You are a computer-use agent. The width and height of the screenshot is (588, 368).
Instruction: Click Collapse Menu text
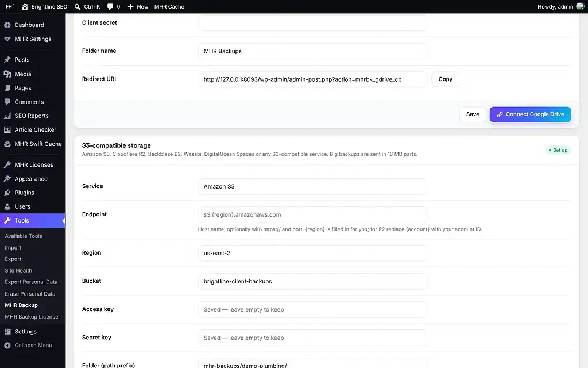[x=33, y=346]
